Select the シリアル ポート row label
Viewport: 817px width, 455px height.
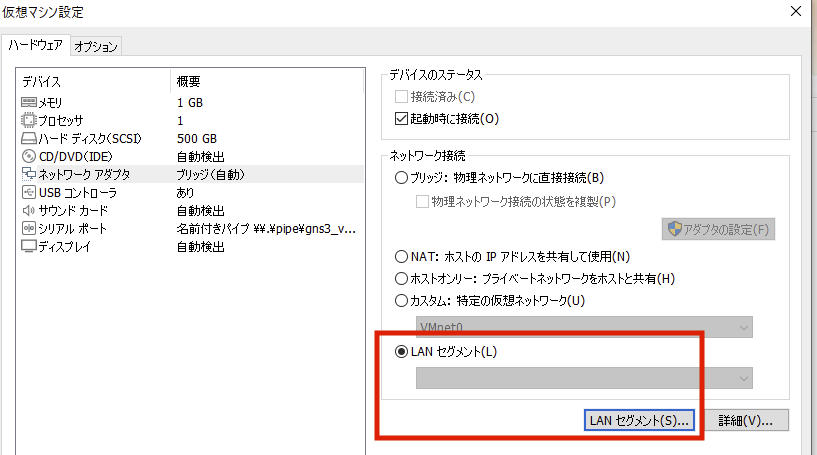pyautogui.click(x=72, y=228)
